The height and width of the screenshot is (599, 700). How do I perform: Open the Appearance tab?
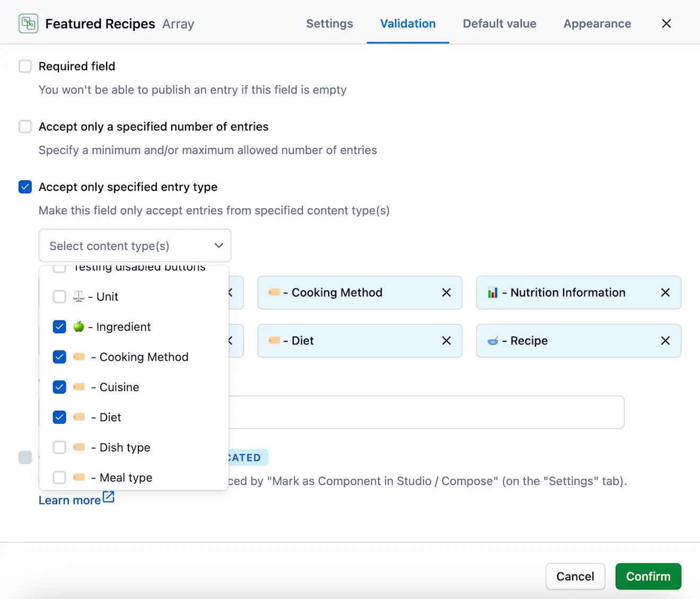(x=597, y=23)
